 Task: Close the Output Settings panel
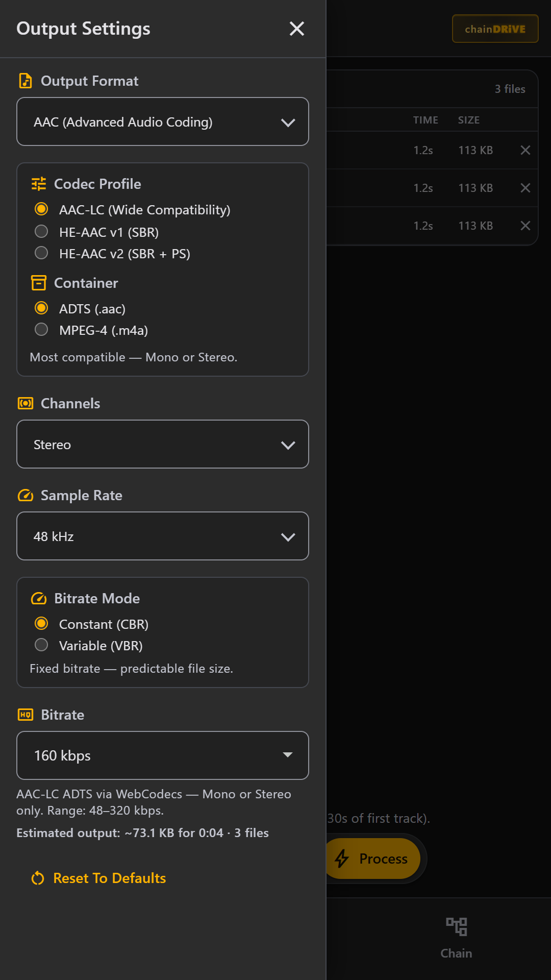[x=297, y=29]
